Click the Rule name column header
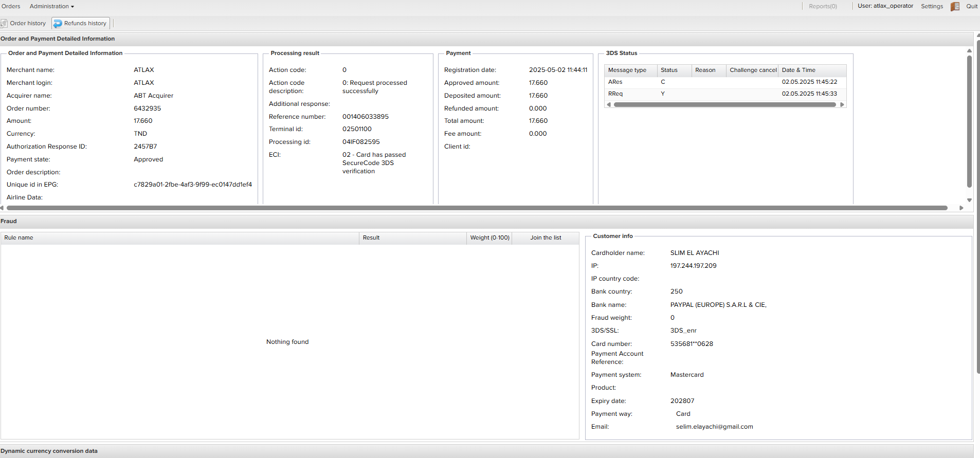The image size is (980, 458). (x=19, y=237)
